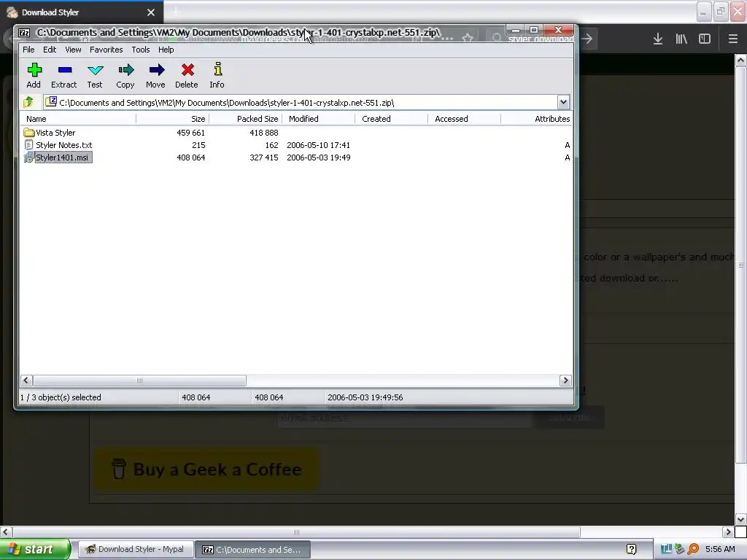Screen dimensions: 747x560
Task: Choose the Move toolbar icon
Action: [x=156, y=70]
